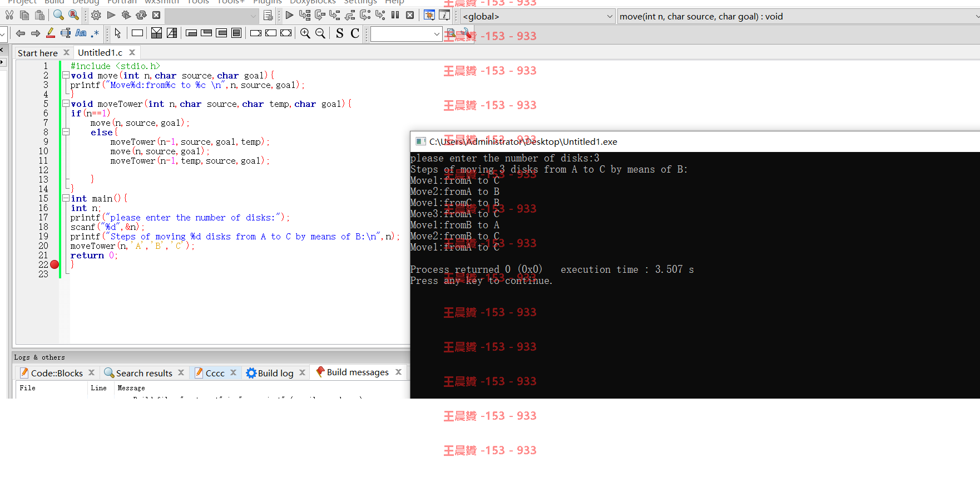Open the Find magnifier tool
The image size is (980, 481).
58,15
